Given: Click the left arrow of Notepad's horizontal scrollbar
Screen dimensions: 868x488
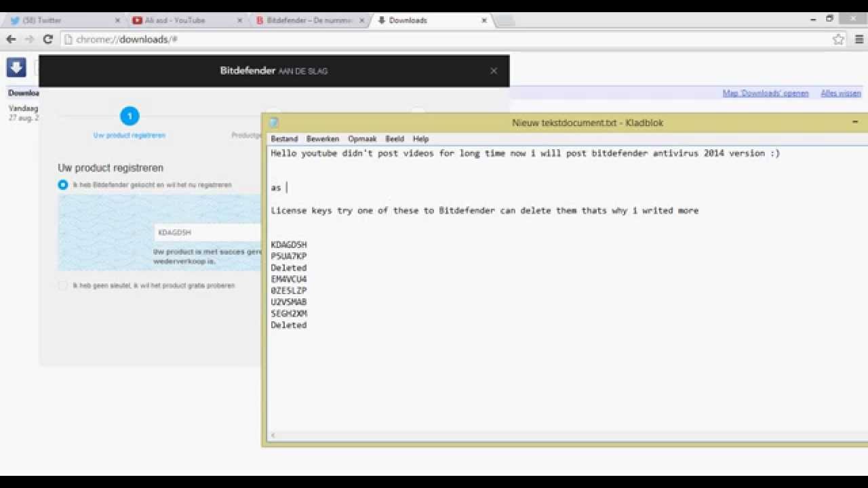Looking at the screenshot, I should point(273,436).
